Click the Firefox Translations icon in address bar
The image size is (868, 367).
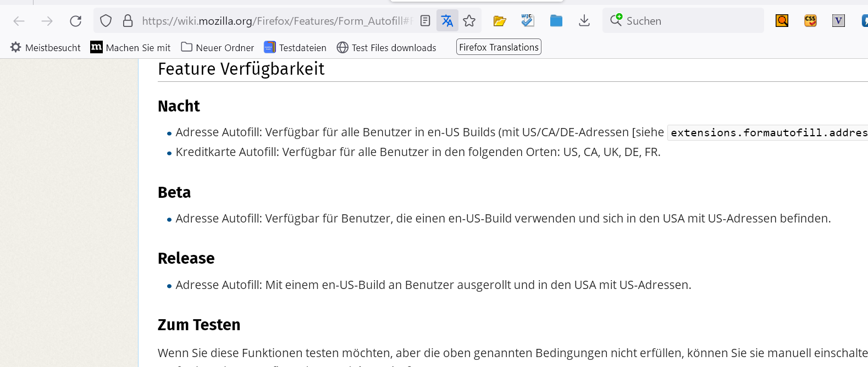click(447, 21)
